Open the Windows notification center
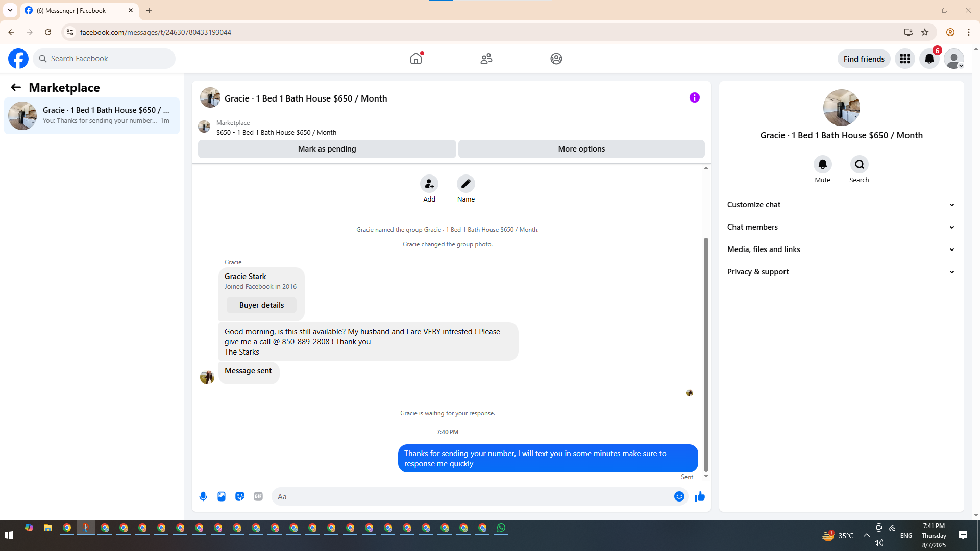Viewport: 980px width, 551px height. (x=963, y=535)
